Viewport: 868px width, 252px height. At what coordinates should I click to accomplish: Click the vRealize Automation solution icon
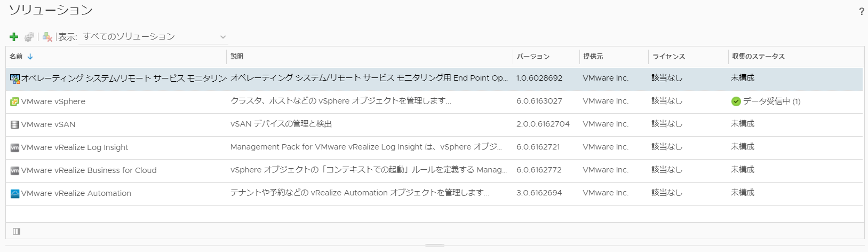point(15,194)
